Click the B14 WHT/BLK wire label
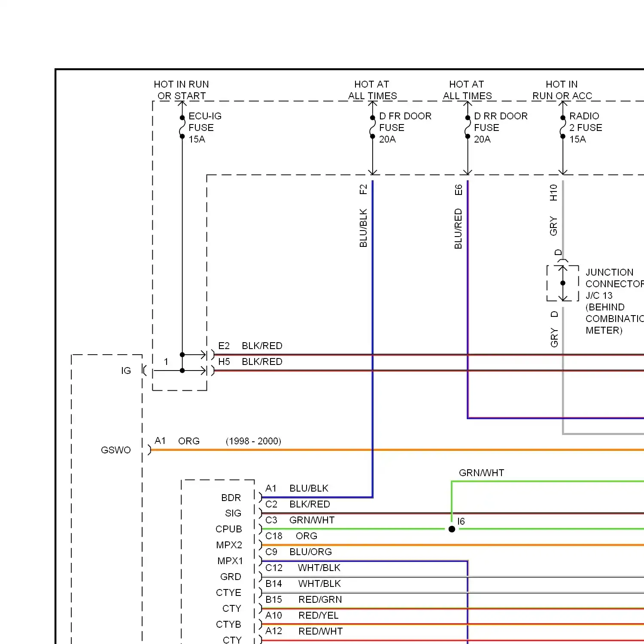Image resolution: width=644 pixels, height=644 pixels. point(303,583)
